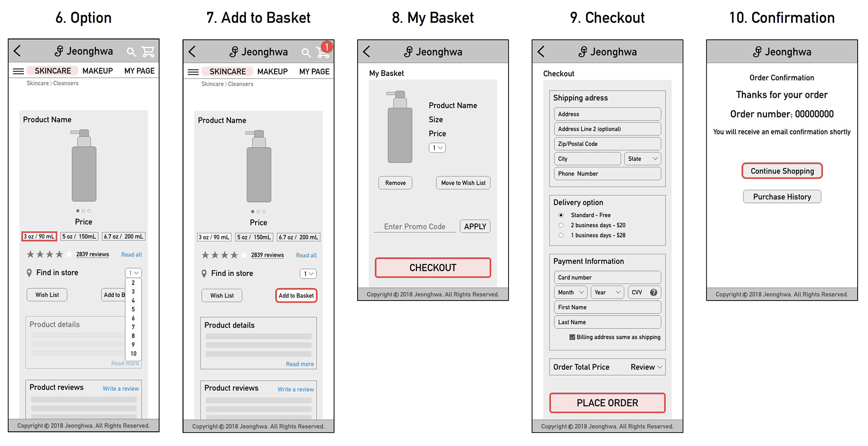Select 2 business days - $20 delivery
868x446 pixels.
pos(561,225)
